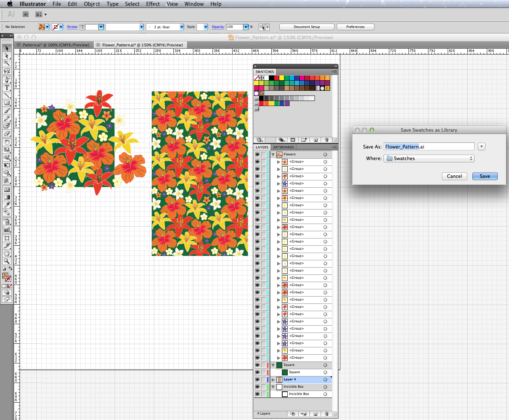
Task: Collapse the Flowers layer disclosure triangle
Action: [273, 154]
